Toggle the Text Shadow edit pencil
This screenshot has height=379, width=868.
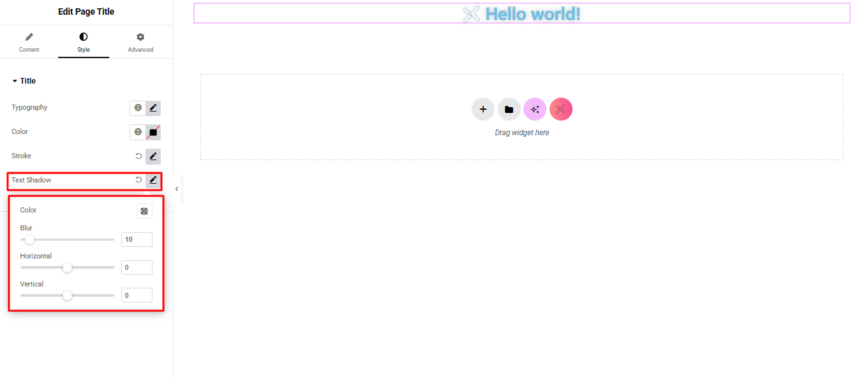153,181
